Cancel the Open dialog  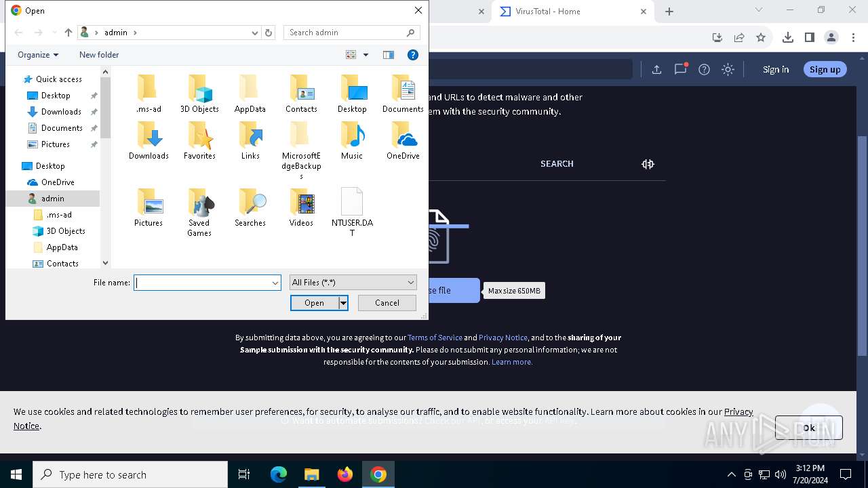[x=387, y=303]
